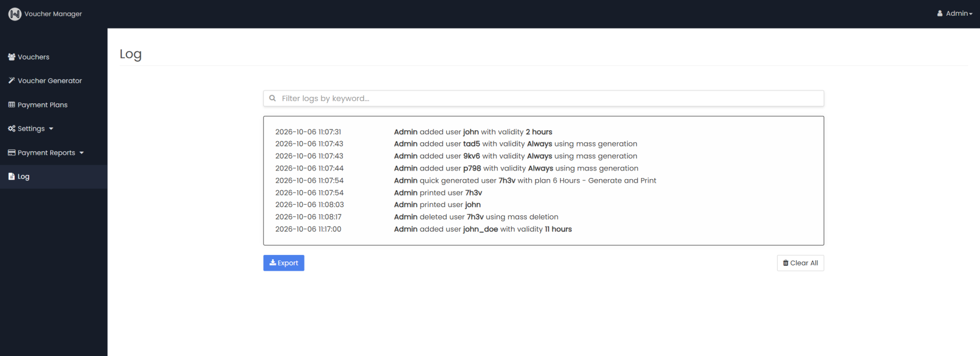Select log entry for added user 9kv6

(x=516, y=156)
